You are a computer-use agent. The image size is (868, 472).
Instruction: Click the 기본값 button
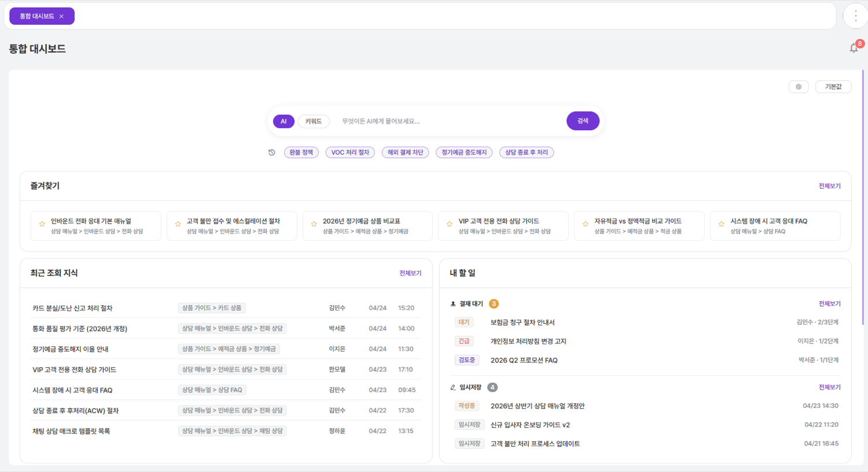(833, 87)
